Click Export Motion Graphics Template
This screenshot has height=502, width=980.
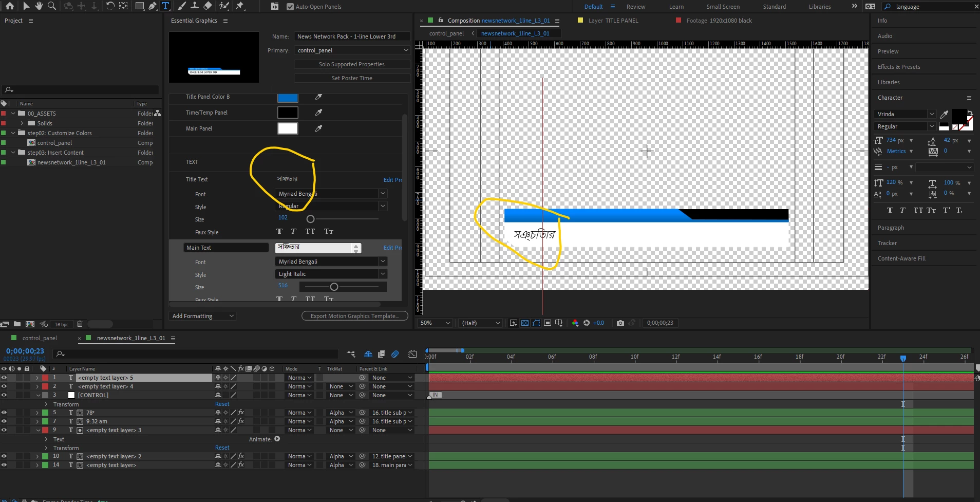tap(355, 316)
